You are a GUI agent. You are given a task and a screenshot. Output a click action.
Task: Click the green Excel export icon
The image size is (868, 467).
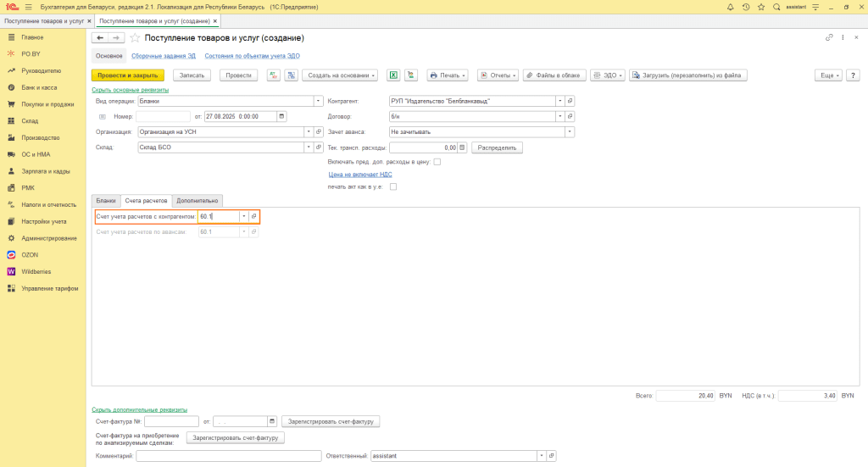[x=393, y=75]
